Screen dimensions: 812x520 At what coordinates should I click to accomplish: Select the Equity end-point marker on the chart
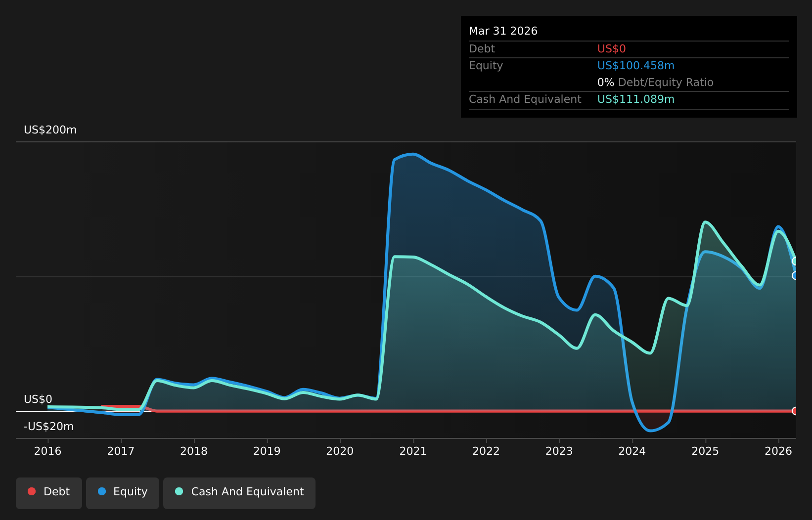pos(795,275)
